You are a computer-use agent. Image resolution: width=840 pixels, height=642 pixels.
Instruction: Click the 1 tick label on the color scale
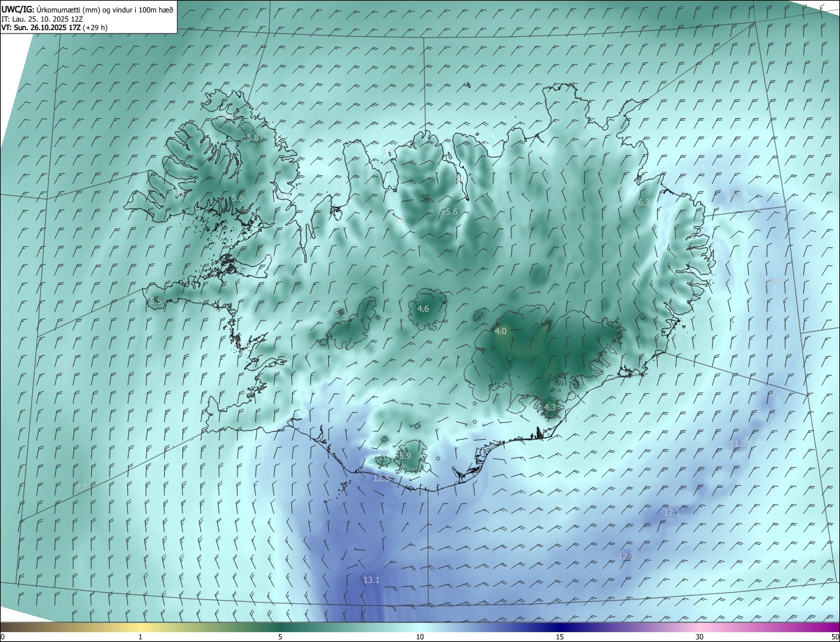point(140,637)
